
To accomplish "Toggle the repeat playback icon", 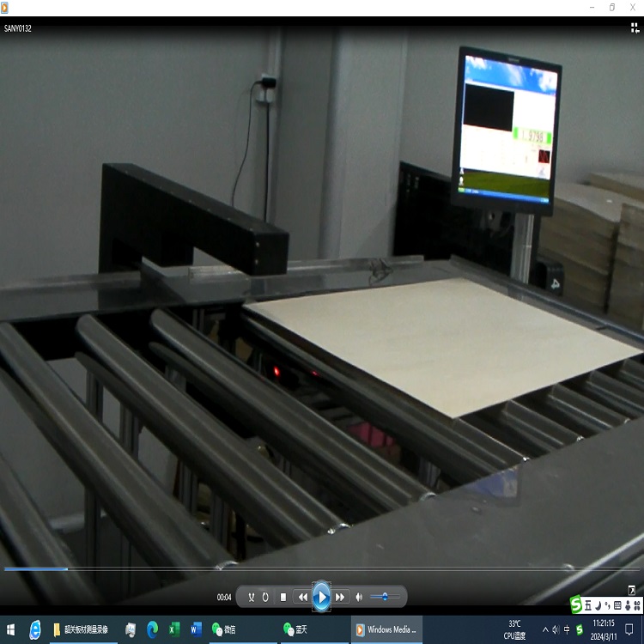I will (x=265, y=597).
